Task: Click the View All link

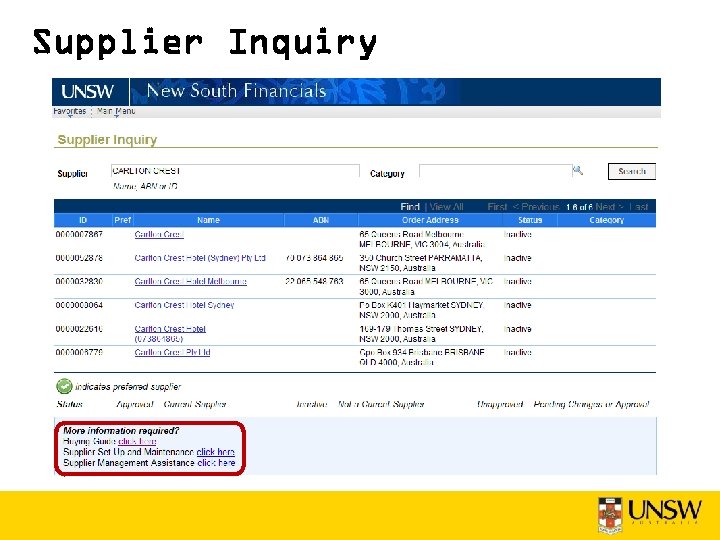Action: [446, 207]
